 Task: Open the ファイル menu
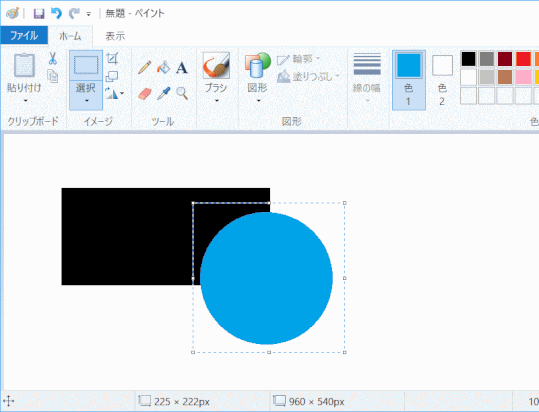click(24, 35)
